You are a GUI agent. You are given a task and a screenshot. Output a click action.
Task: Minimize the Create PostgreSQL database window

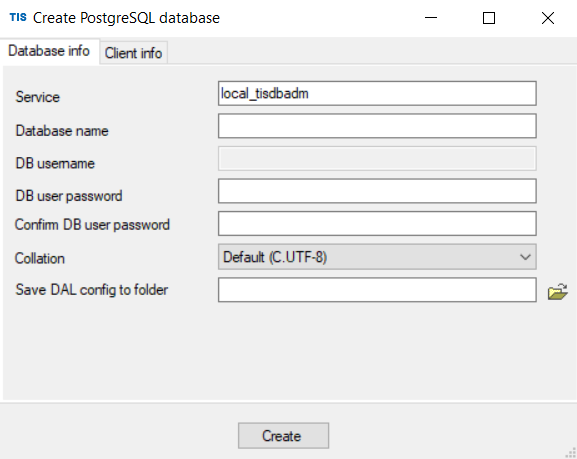coord(431,18)
